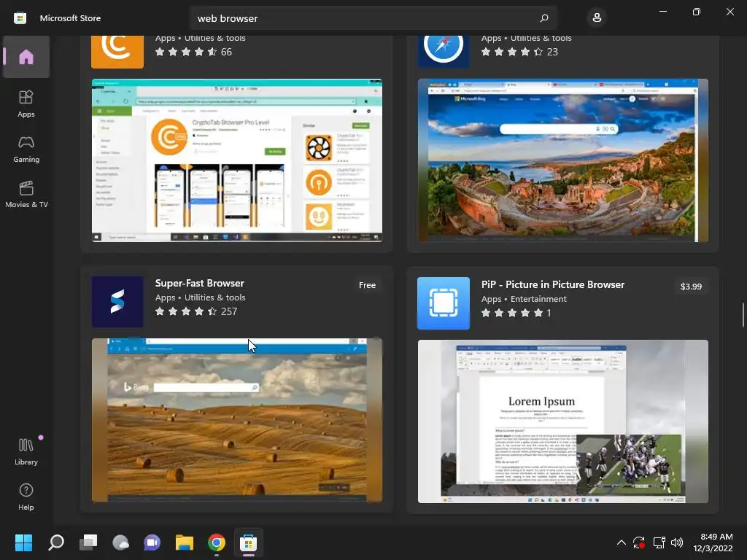747x560 pixels.
Task: Open the Widgets weather taskbar icon
Action: point(120,542)
